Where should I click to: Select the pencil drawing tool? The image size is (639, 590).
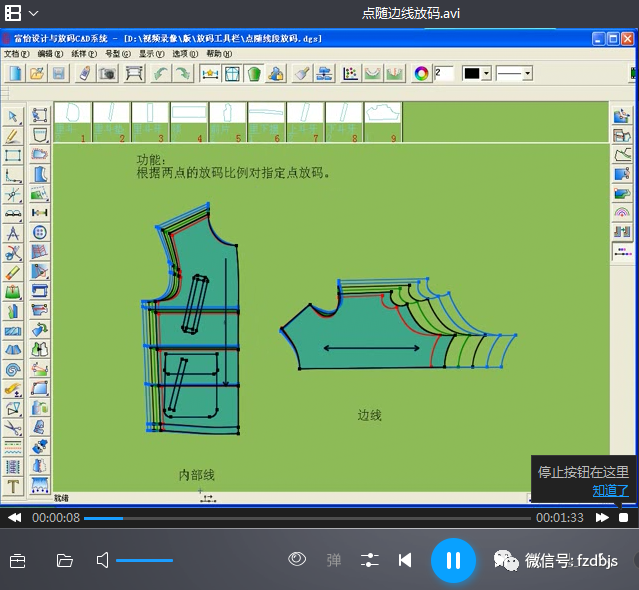pos(13,136)
